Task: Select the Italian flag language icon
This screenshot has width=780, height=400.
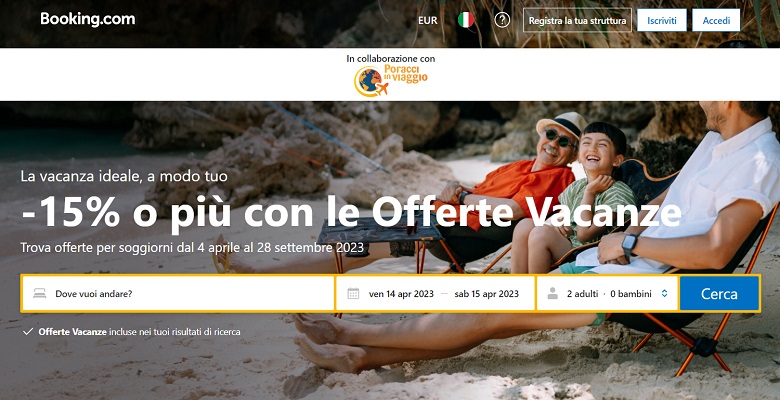Action: point(466,20)
